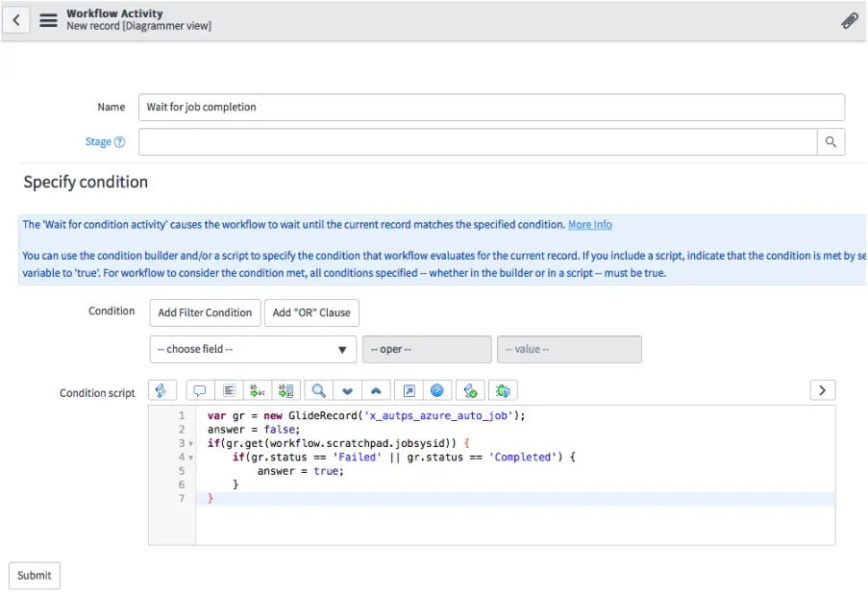Collapse the code fold on line 3
The height and width of the screenshot is (594, 868).
point(190,444)
